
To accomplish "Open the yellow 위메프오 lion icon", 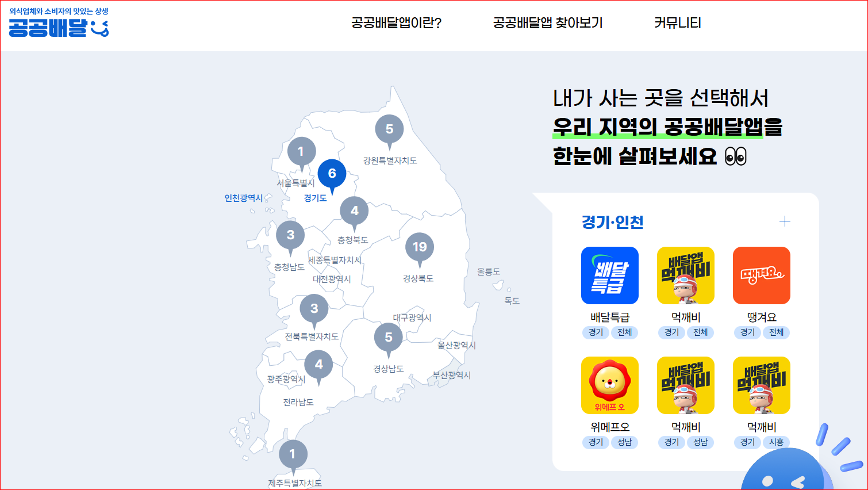I will click(609, 385).
